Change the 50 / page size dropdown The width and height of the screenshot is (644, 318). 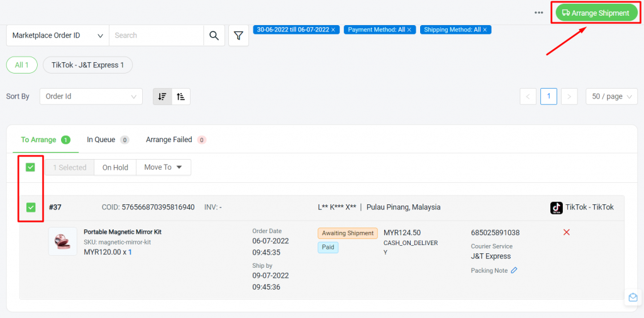[x=611, y=97]
